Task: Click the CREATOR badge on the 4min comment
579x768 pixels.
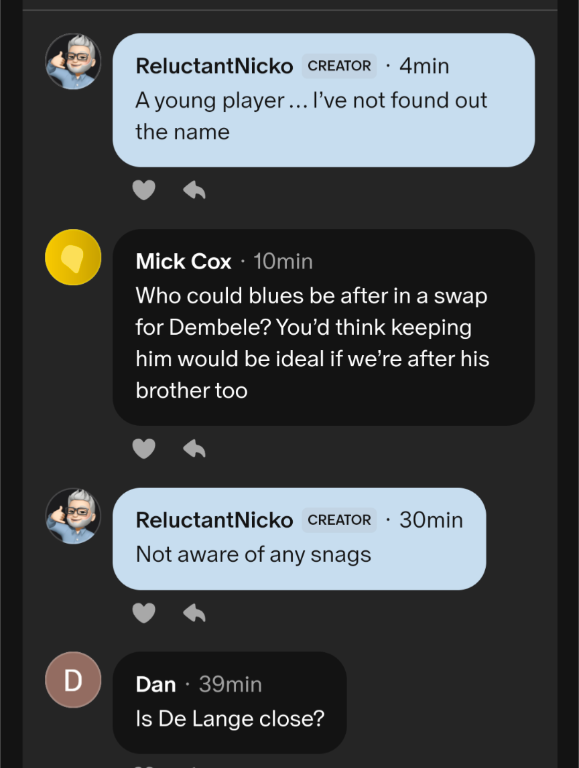Action: tap(339, 66)
